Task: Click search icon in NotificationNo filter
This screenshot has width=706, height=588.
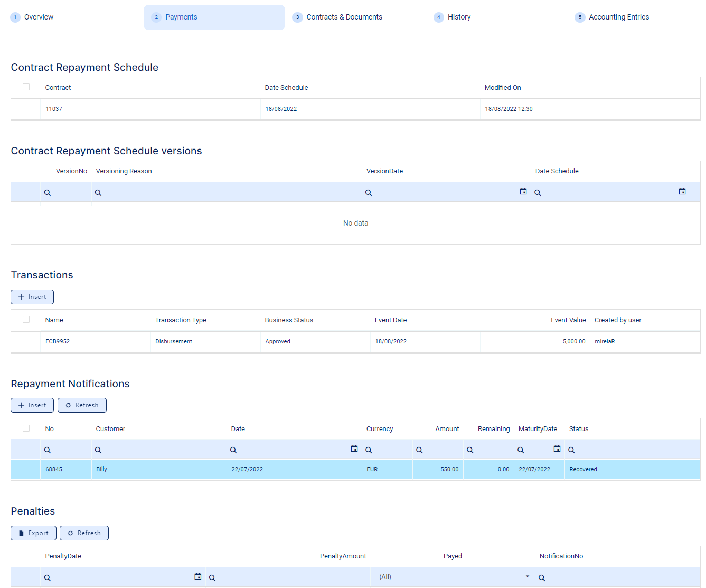Action: pos(542,578)
